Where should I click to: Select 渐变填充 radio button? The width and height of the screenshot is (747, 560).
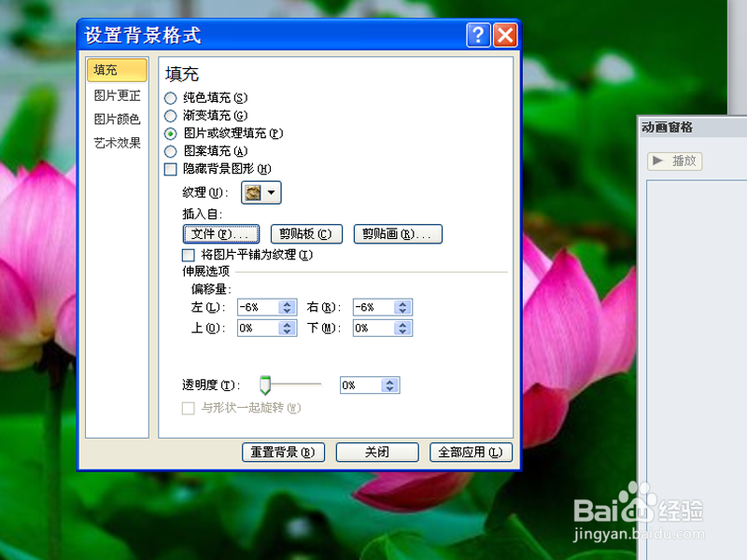(x=170, y=116)
